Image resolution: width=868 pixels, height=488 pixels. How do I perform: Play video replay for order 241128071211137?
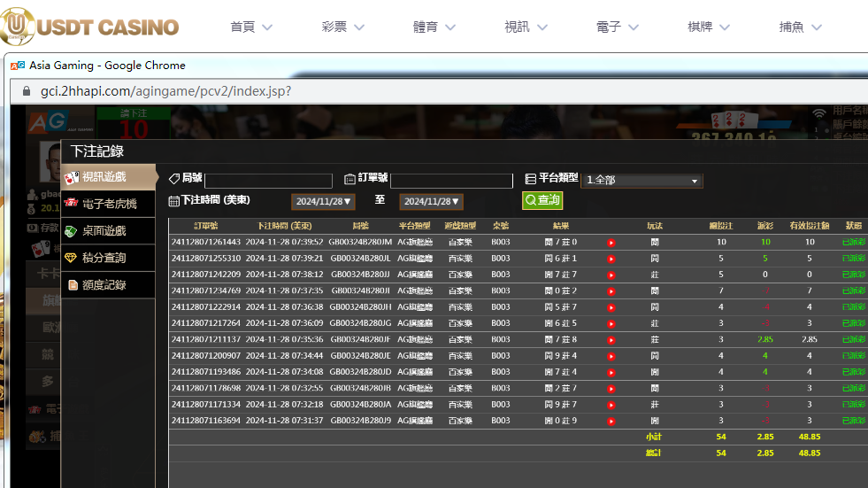[x=611, y=339]
